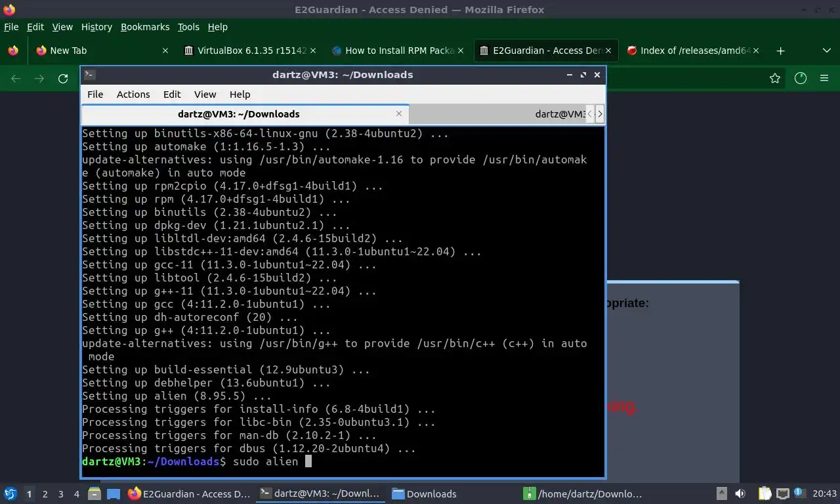This screenshot has width=840, height=504.
Task: Close the Index of /releases tab
Action: (x=756, y=51)
